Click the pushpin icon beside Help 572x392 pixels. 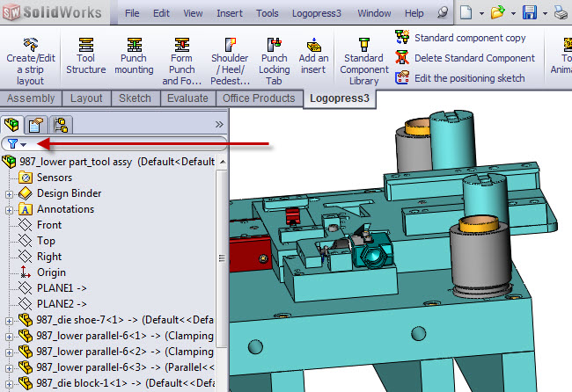point(442,13)
